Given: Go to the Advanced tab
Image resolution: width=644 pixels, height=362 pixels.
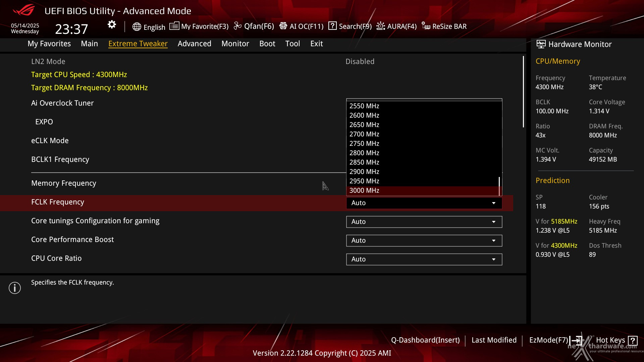Looking at the screenshot, I should (x=195, y=44).
